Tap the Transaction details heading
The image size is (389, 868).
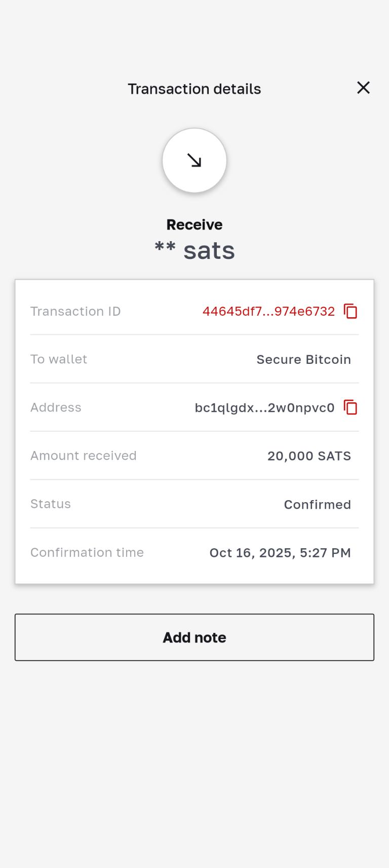pyautogui.click(x=194, y=89)
